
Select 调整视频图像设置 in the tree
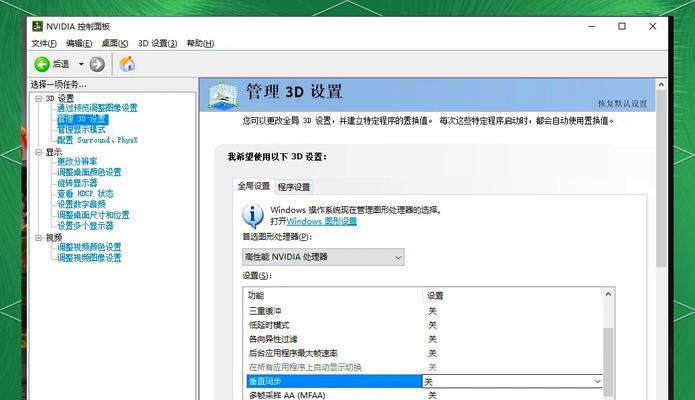click(x=89, y=258)
